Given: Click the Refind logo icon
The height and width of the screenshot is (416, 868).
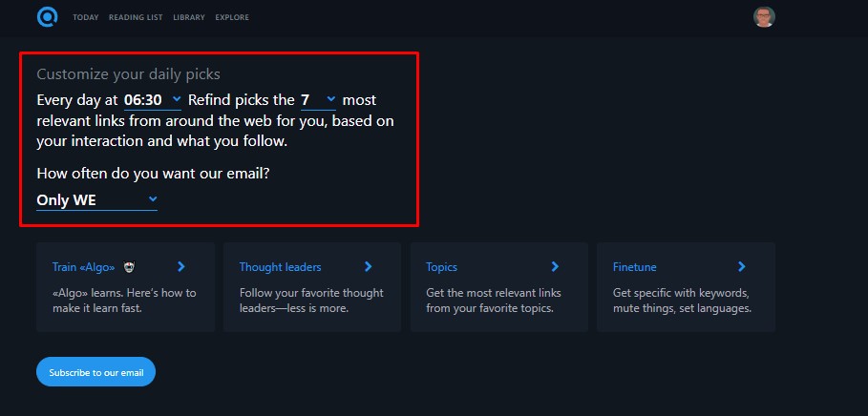Looking at the screenshot, I should click(48, 17).
